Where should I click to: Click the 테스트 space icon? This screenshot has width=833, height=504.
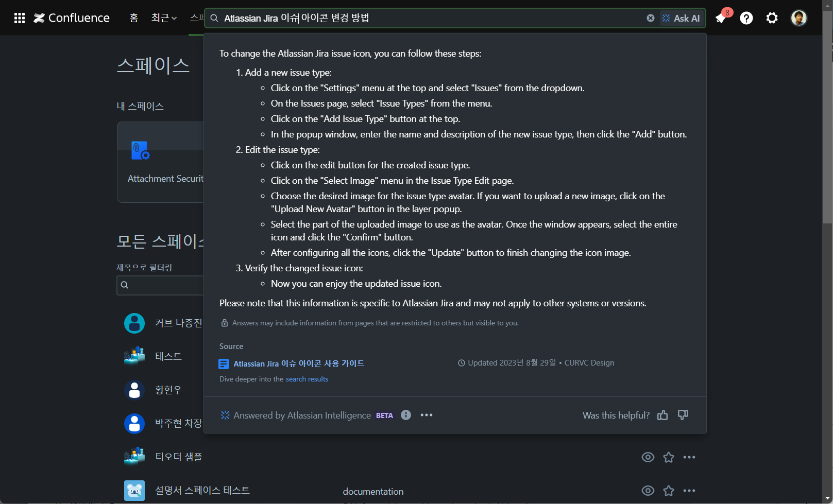coord(134,356)
